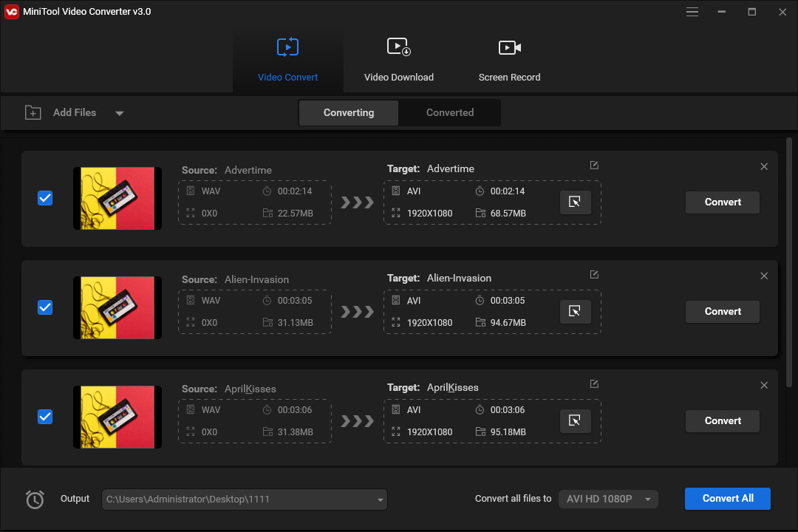Open the AVI HD 1080P format dropdown
Image resolution: width=798 pixels, height=532 pixels.
tap(608, 499)
